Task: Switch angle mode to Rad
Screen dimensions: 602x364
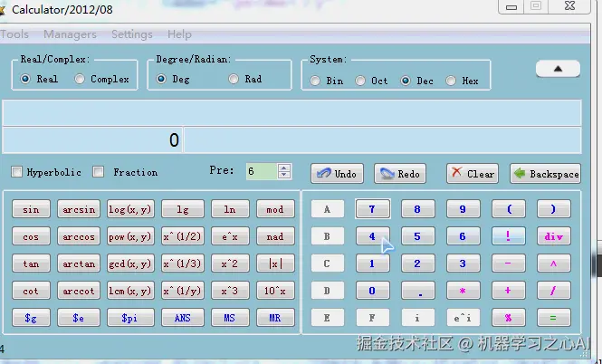Action: click(x=234, y=79)
